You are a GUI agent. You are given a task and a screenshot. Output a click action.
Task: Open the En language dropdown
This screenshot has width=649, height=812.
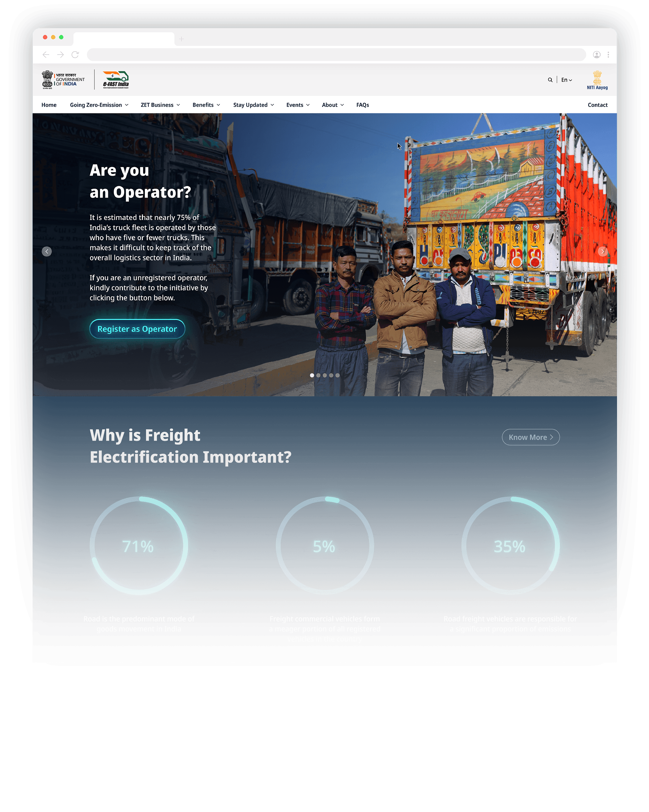[x=566, y=80]
